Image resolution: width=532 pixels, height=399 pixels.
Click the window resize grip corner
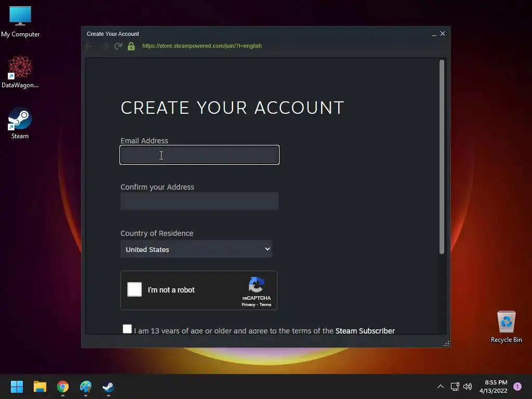tap(446, 344)
